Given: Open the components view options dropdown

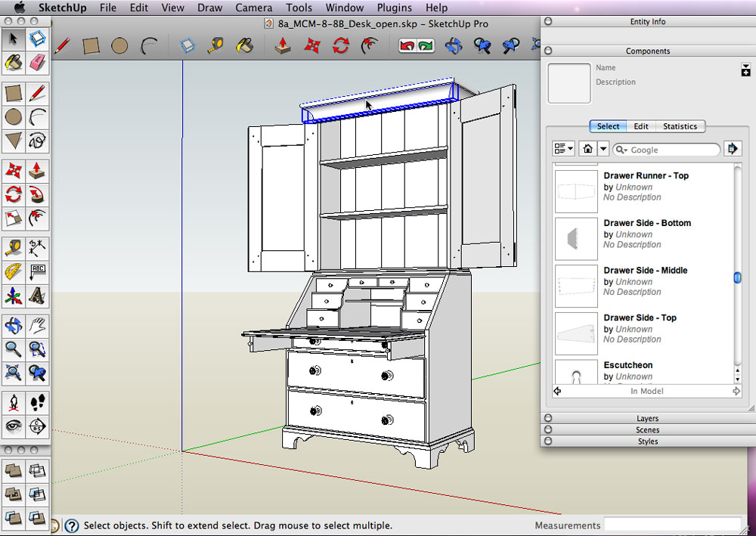Looking at the screenshot, I should (564, 149).
